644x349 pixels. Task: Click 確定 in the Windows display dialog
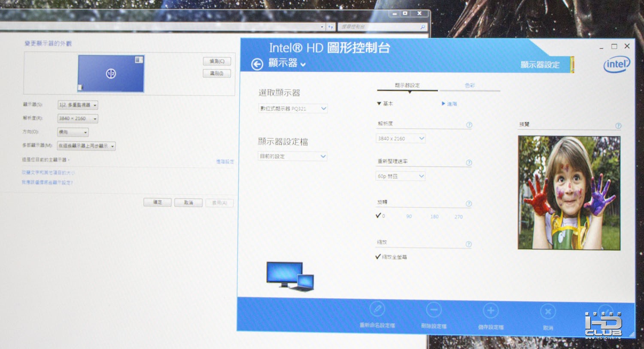[x=158, y=202]
